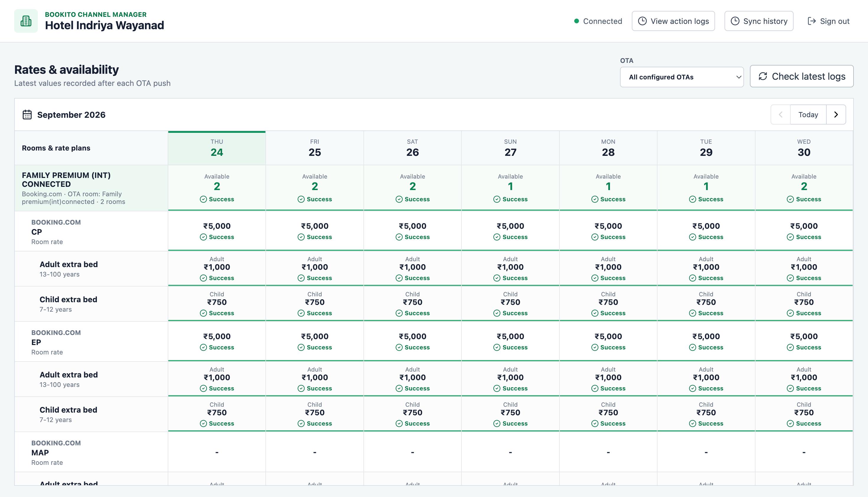Jump to Today in the calendar

808,115
